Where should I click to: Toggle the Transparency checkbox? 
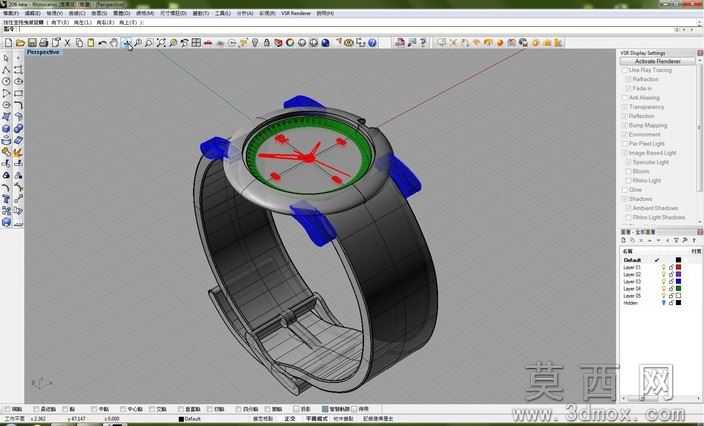click(624, 107)
